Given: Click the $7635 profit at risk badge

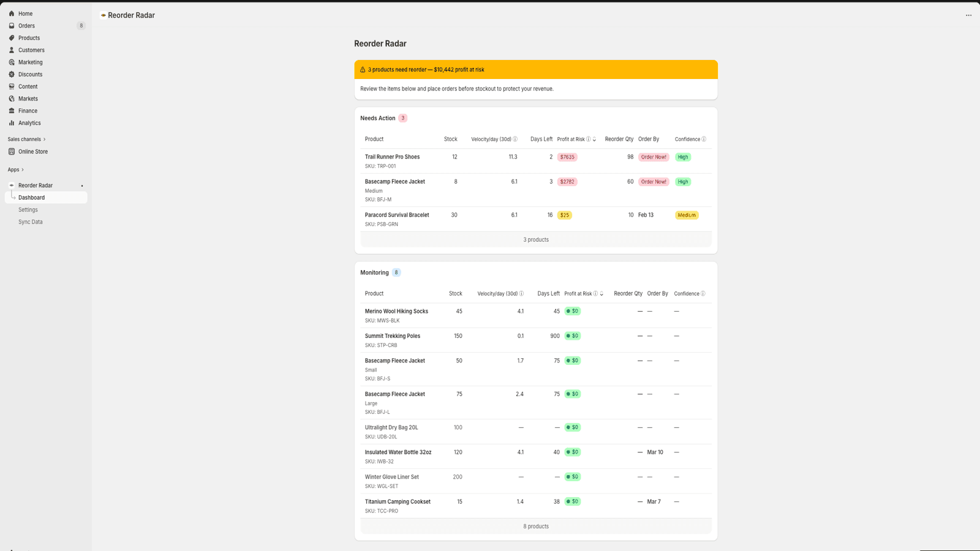Looking at the screenshot, I should click(x=567, y=157).
